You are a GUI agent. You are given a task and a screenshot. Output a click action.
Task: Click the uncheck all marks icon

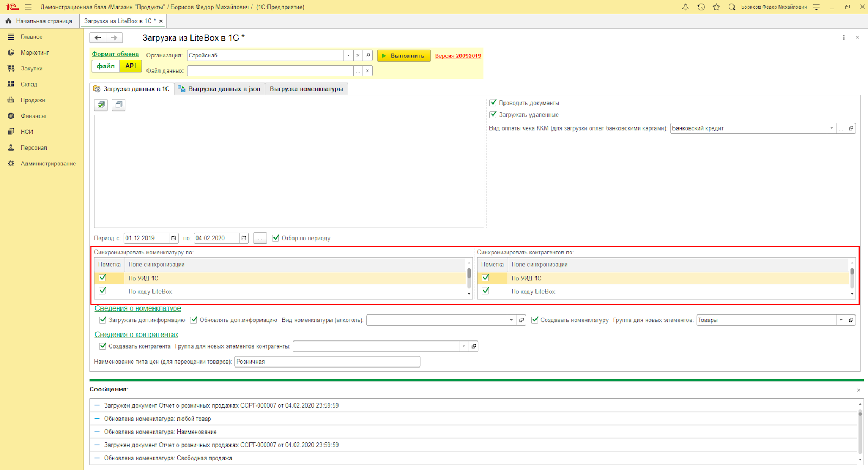click(x=119, y=105)
